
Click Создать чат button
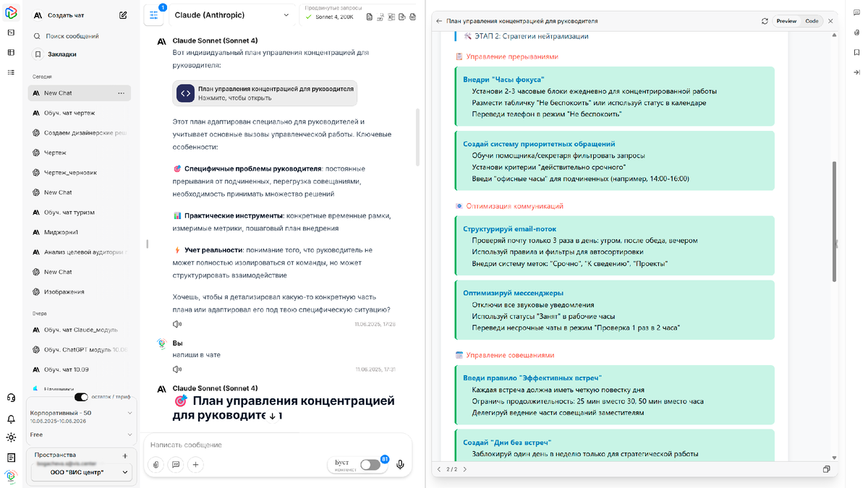[66, 15]
